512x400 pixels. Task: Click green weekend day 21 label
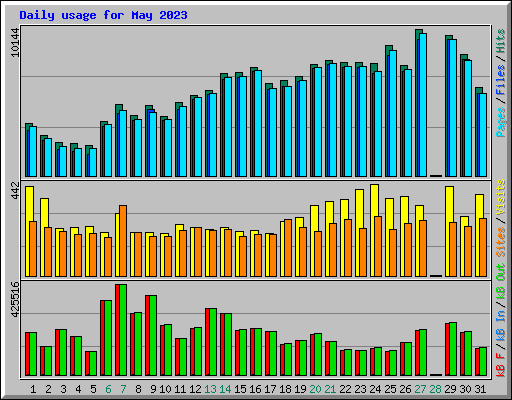tap(330, 389)
